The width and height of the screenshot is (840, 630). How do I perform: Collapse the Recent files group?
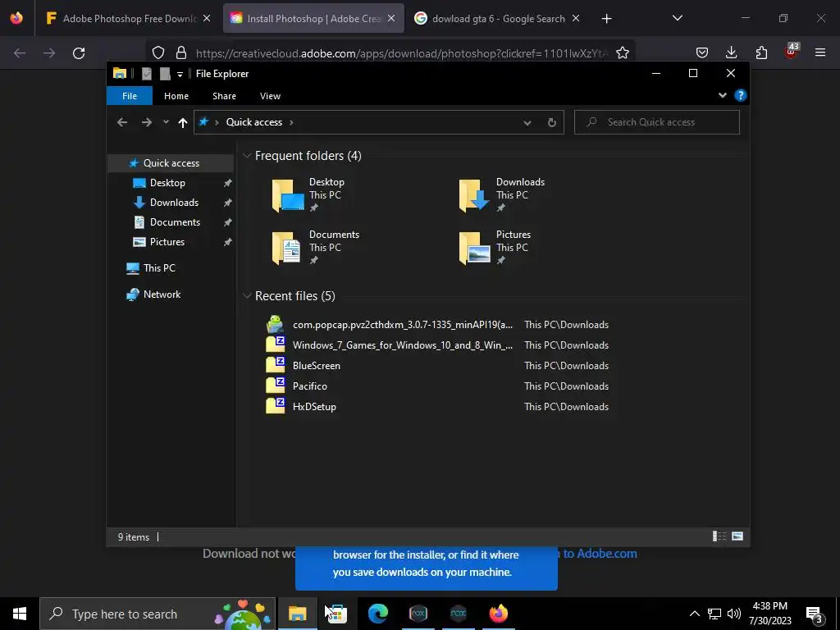[x=247, y=295]
